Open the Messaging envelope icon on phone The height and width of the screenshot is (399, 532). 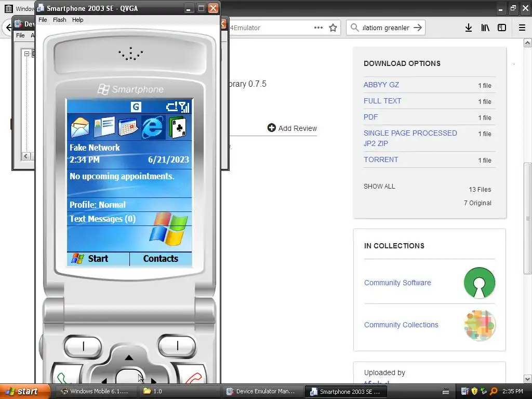click(80, 127)
